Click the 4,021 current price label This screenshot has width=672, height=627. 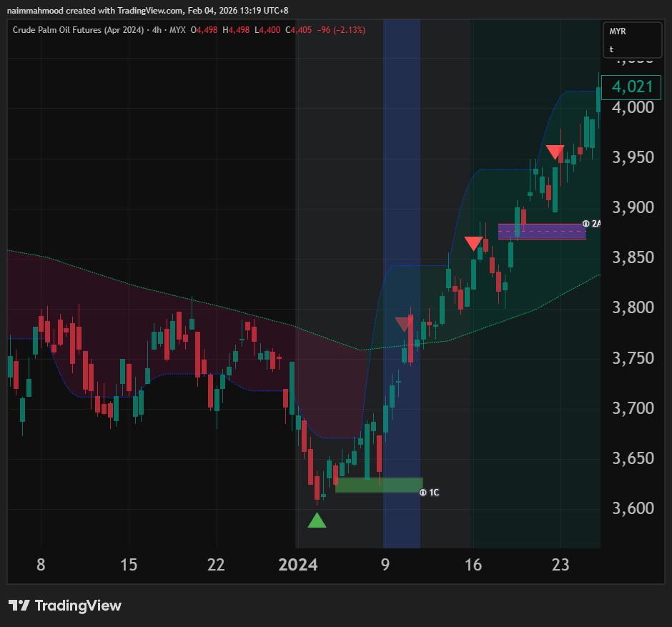point(628,87)
